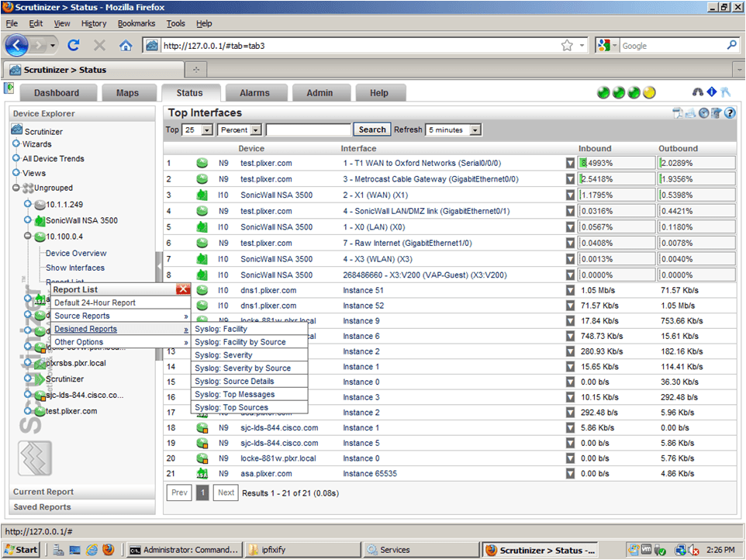Click the green collapse panel icon beside Dashboard
Image resolution: width=746 pixels, height=560 pixels.
9,88
